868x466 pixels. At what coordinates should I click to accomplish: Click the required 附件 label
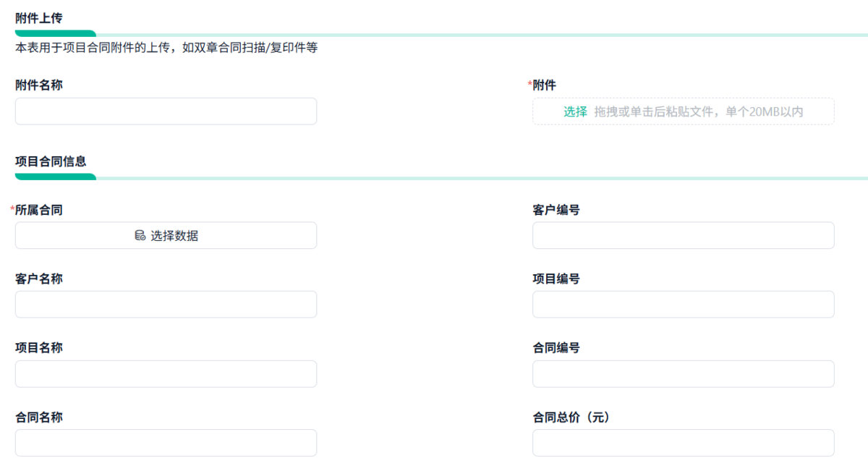[x=544, y=85]
